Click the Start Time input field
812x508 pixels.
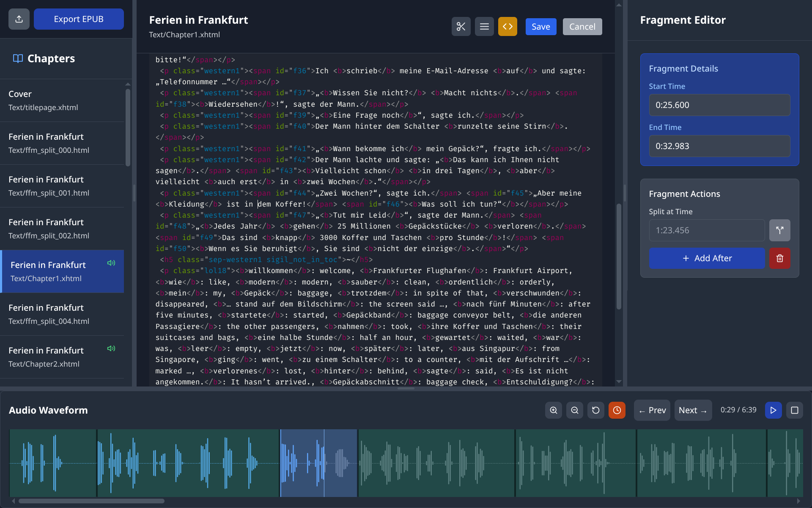tap(719, 105)
